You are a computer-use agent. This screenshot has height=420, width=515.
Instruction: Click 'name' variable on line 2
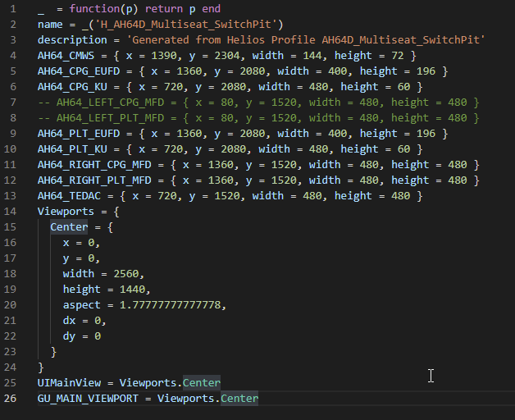(50, 25)
